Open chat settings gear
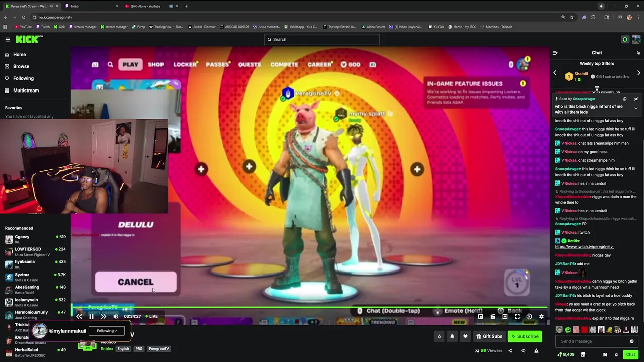The width and height of the screenshot is (644, 362). point(616,355)
